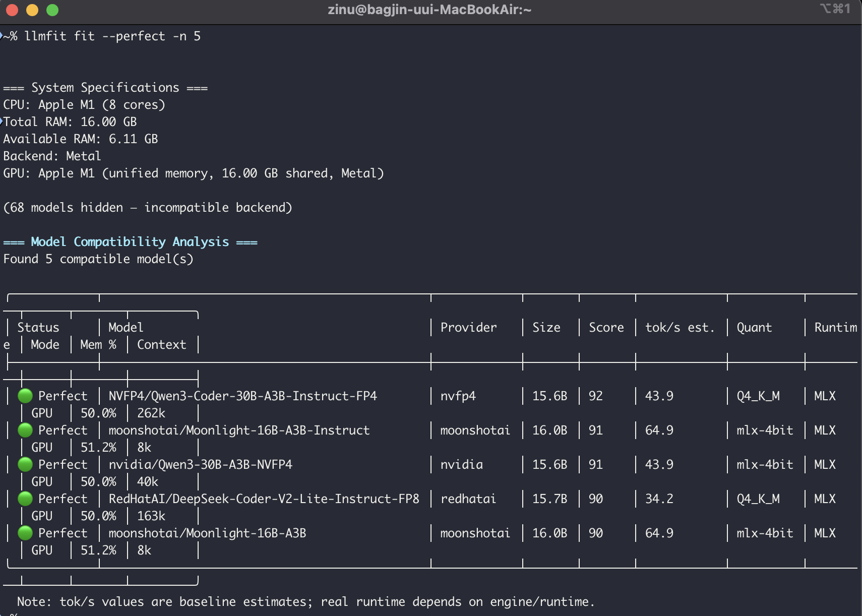This screenshot has height=616, width=862.
Task: Click the redhatai provider cell
Action: [x=469, y=499]
